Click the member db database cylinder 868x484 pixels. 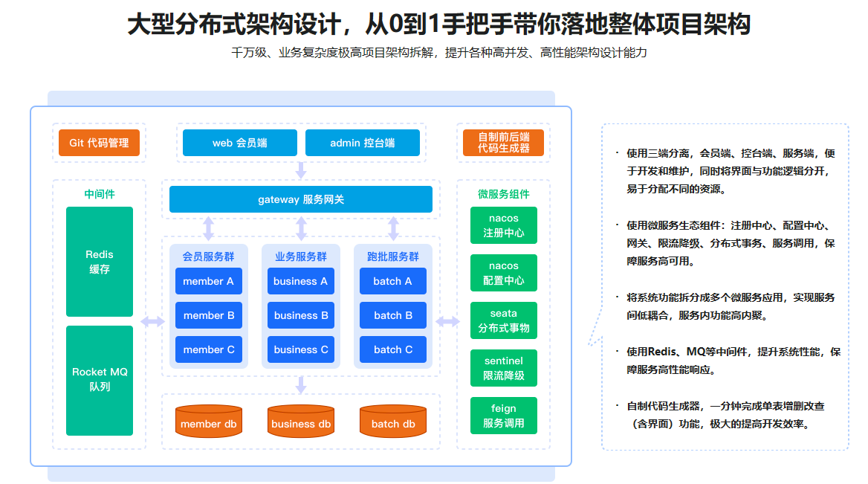[x=209, y=421]
